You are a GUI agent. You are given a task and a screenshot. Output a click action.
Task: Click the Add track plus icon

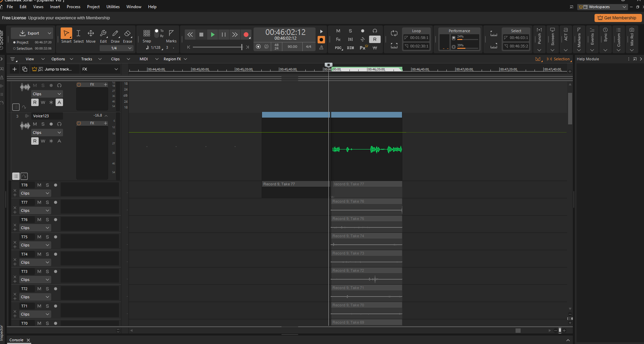tap(15, 69)
